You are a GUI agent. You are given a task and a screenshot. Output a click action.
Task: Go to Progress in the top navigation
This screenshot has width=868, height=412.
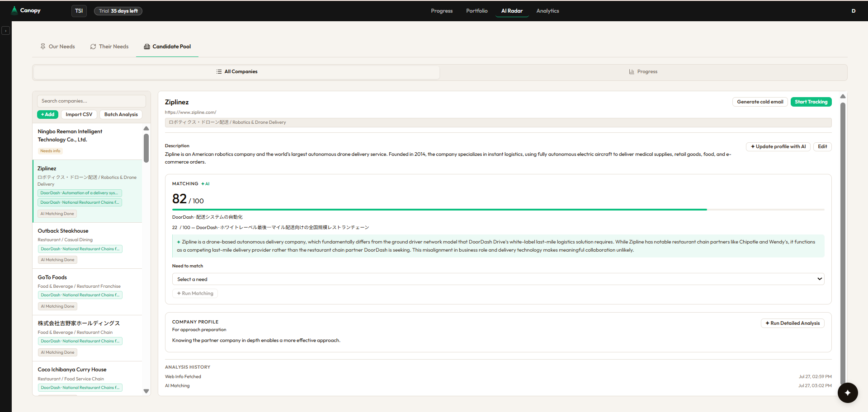coord(442,11)
